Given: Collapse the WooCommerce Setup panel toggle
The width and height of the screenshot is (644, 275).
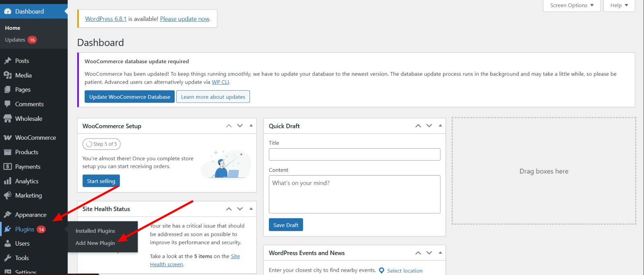Looking at the screenshot, I should click(x=251, y=126).
